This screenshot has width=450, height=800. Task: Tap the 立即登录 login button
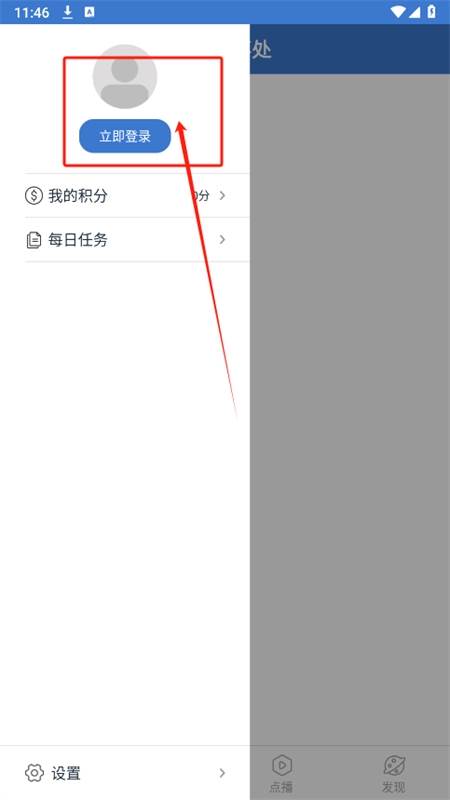pyautogui.click(x=125, y=136)
